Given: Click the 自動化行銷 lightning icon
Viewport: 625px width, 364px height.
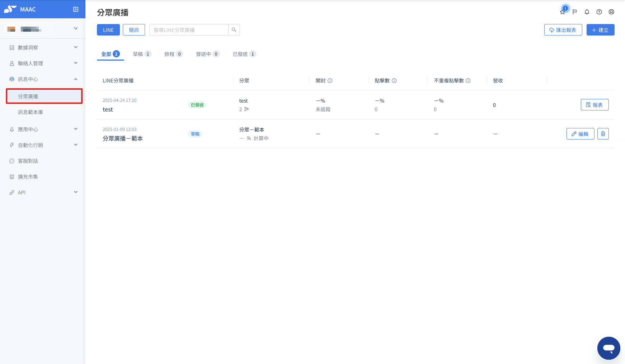Looking at the screenshot, I should click(12, 145).
